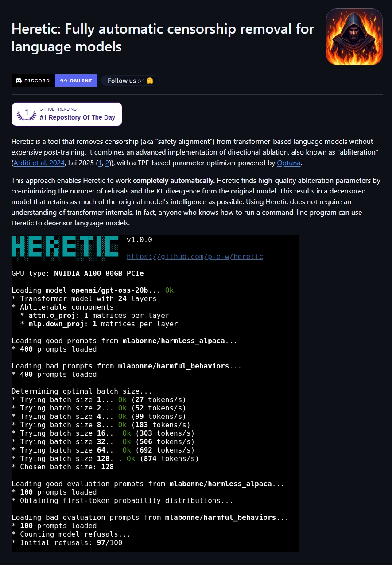This screenshot has height=565, width=392.
Task: Click 'Transformer model with 24 layers' line
Action: 84,298
